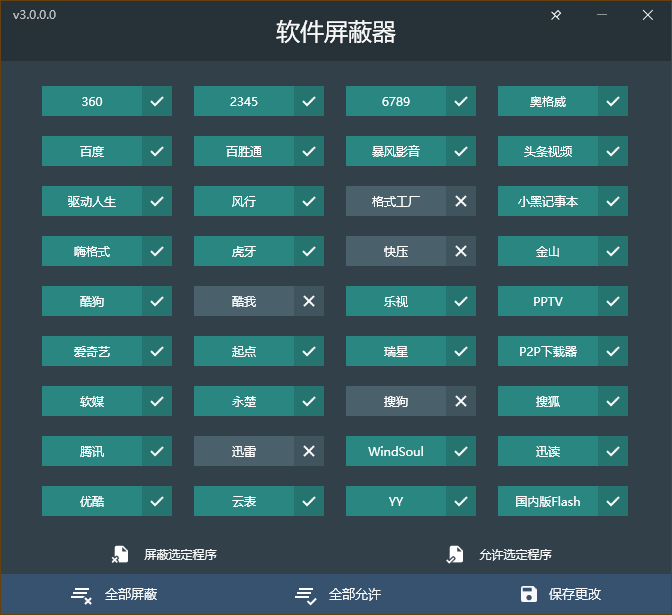Select the 软媒 program button
This screenshot has height=615, width=672.
92,401
